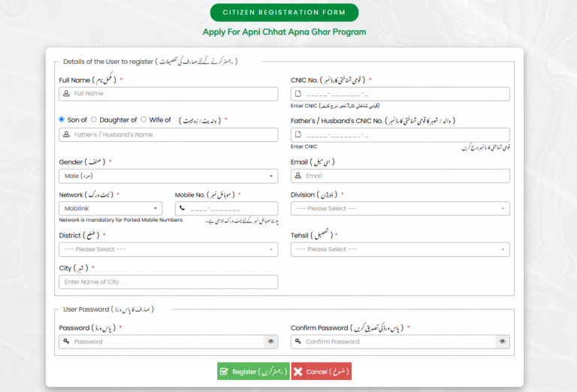Click the red Cancel button
Viewport: 577px width, 392px height.
[x=322, y=372]
